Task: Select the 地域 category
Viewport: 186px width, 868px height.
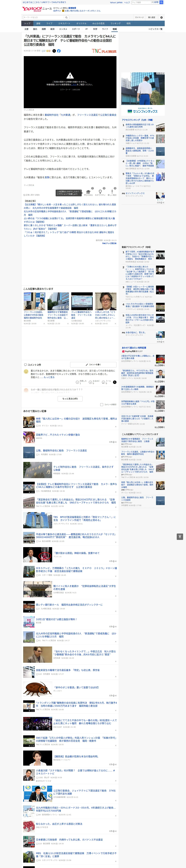Action: click(x=114, y=29)
